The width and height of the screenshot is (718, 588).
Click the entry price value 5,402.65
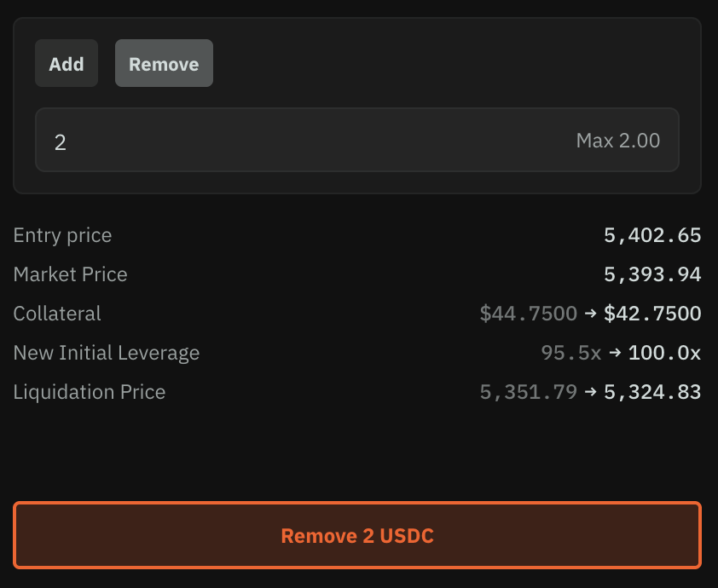652,236
